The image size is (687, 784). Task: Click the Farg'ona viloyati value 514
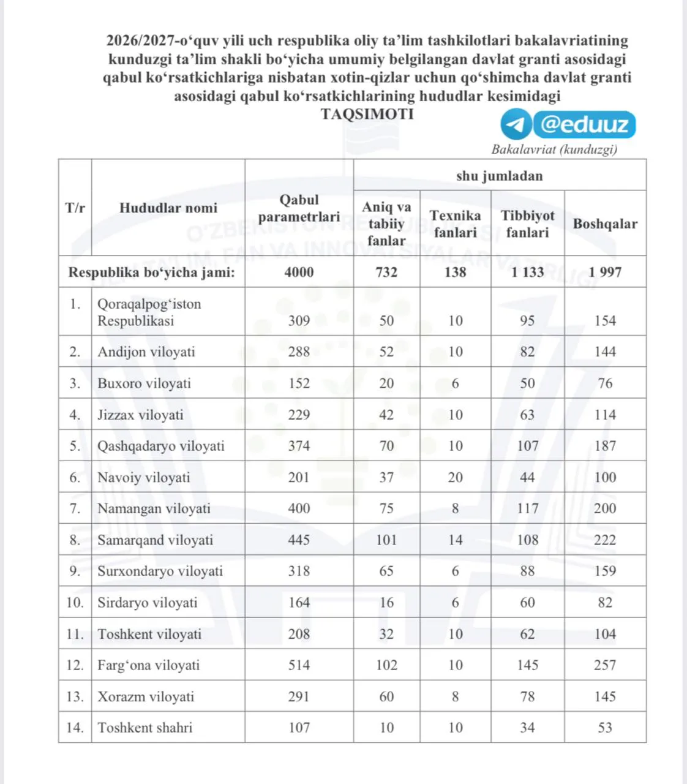299,665
